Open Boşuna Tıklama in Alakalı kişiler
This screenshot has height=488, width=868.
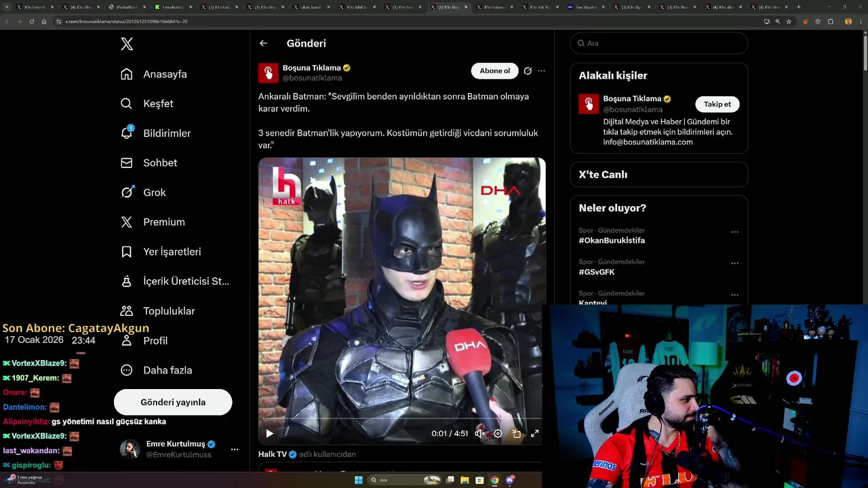point(632,99)
